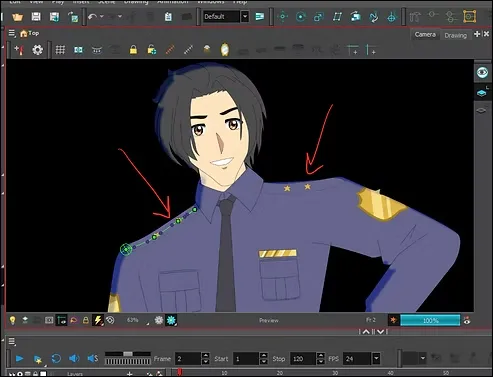Click the orange star icon beside 100%
Viewport: 493px width, 377px height.
point(393,320)
